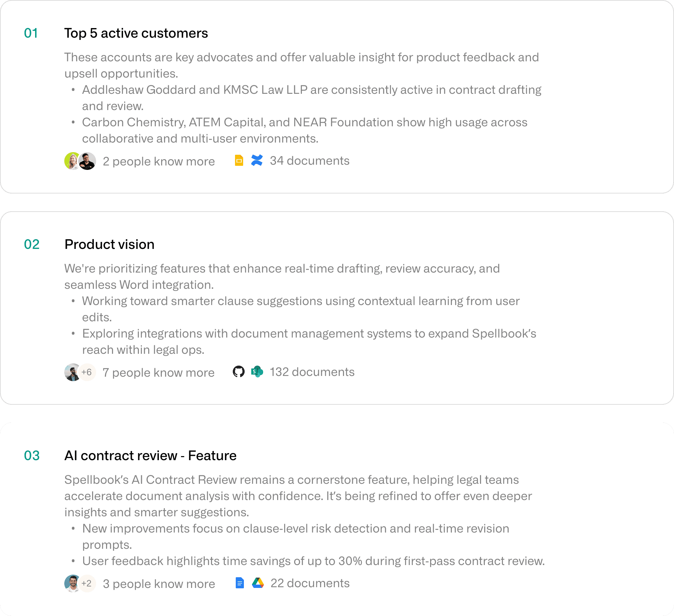Click the +2 people badge
Image resolution: width=674 pixels, height=616 pixels.
pyautogui.click(x=87, y=584)
